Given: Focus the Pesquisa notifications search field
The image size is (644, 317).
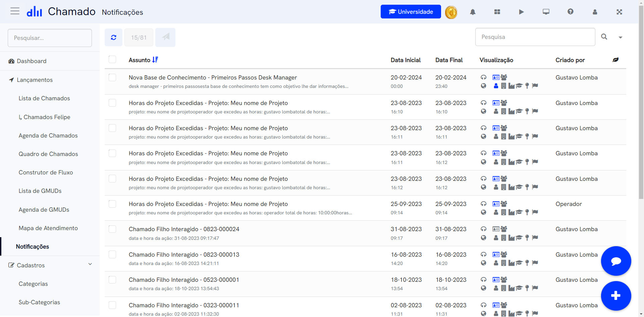Looking at the screenshot, I should click(x=535, y=37).
